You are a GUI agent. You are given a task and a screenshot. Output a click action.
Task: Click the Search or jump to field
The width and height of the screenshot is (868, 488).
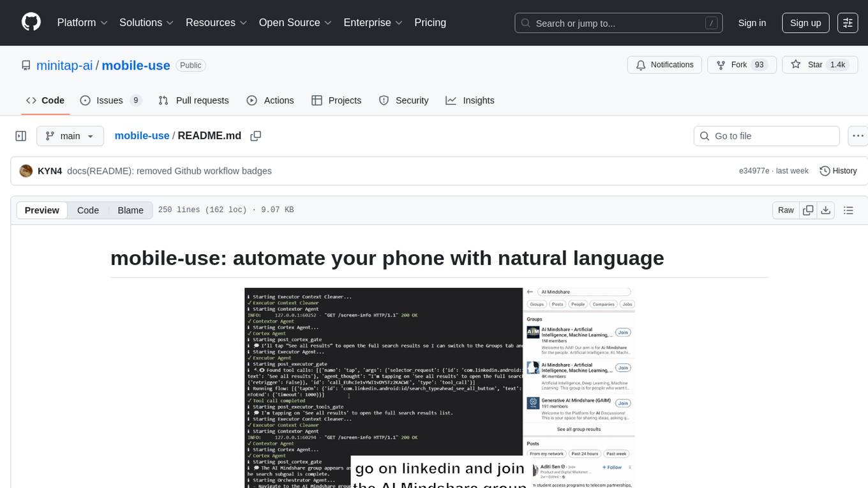coord(618,23)
